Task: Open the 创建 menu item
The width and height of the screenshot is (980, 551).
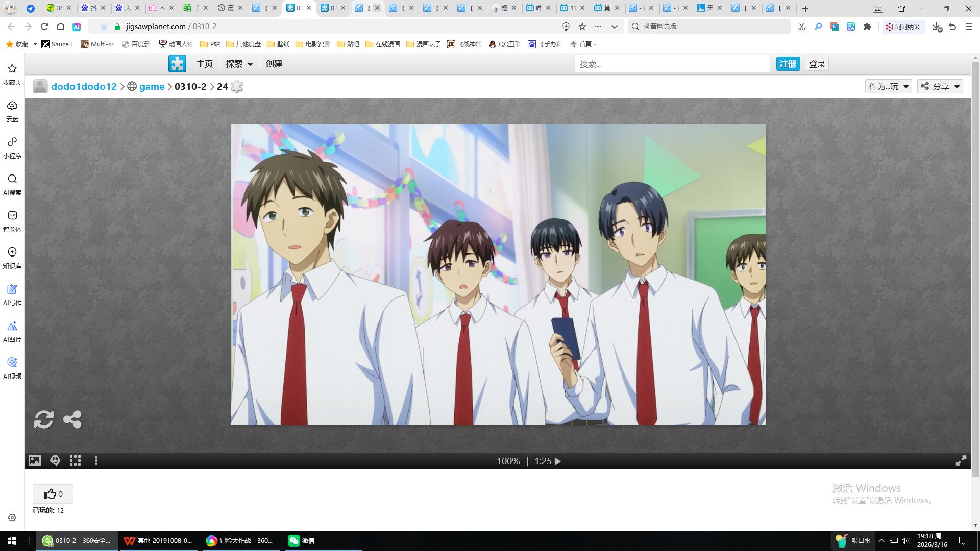Action: (x=274, y=64)
